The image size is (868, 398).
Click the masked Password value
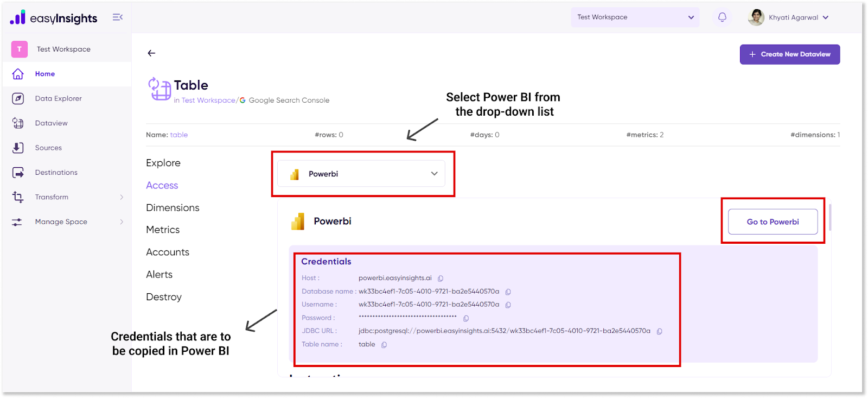[x=407, y=317]
